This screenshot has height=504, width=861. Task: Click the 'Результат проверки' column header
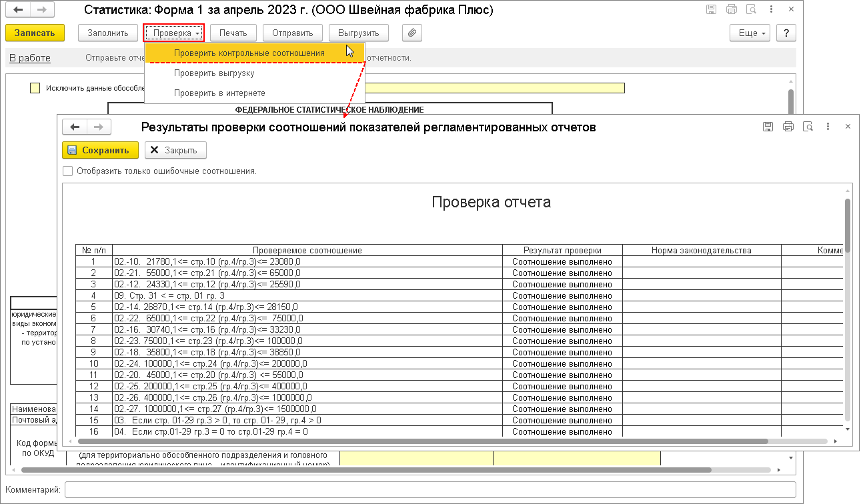(x=562, y=250)
